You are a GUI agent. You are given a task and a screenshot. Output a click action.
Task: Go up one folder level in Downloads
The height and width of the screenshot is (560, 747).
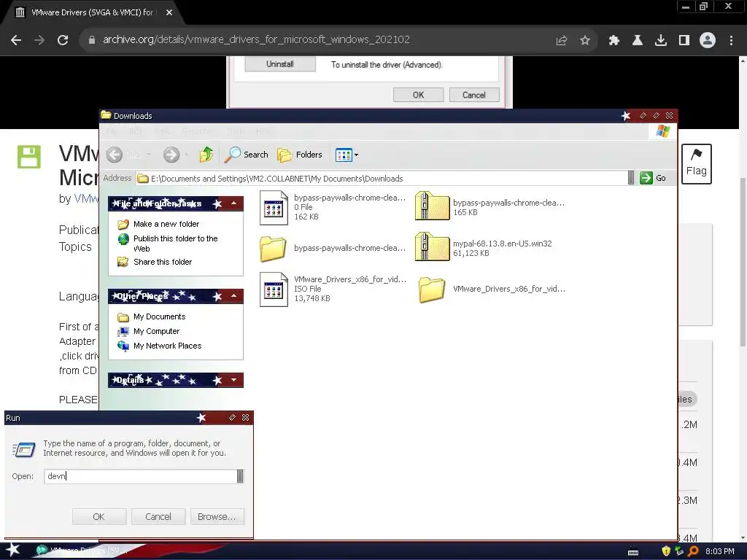pyautogui.click(x=206, y=155)
